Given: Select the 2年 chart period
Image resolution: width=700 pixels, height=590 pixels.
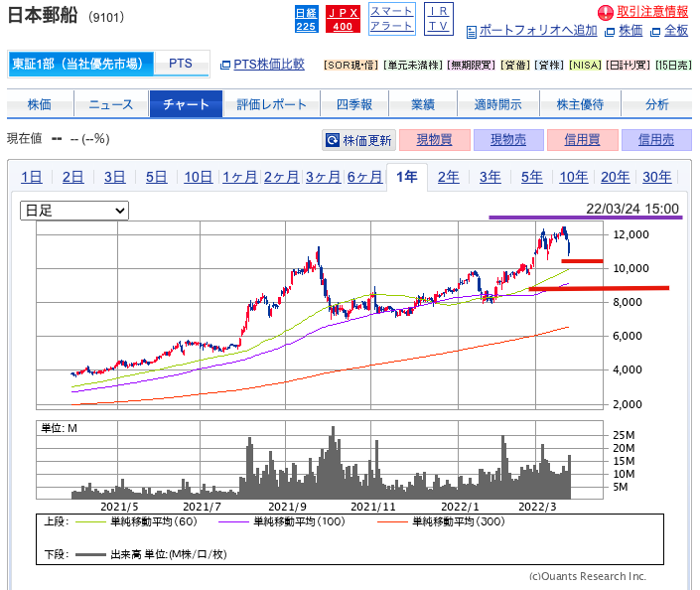Looking at the screenshot, I should (x=449, y=178).
